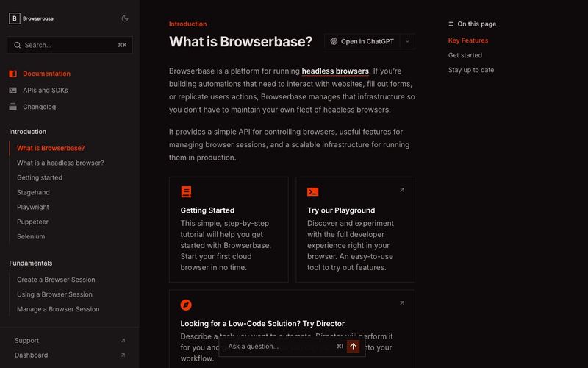Jump to Get started section
Screen dimensions: 588x368
pos(465,55)
